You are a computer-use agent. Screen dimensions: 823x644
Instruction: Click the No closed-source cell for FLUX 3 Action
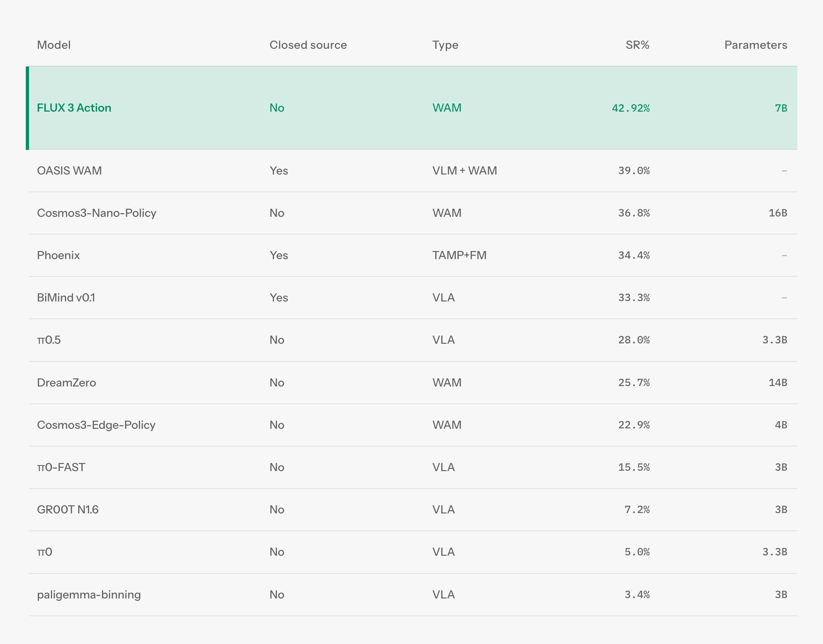[277, 108]
